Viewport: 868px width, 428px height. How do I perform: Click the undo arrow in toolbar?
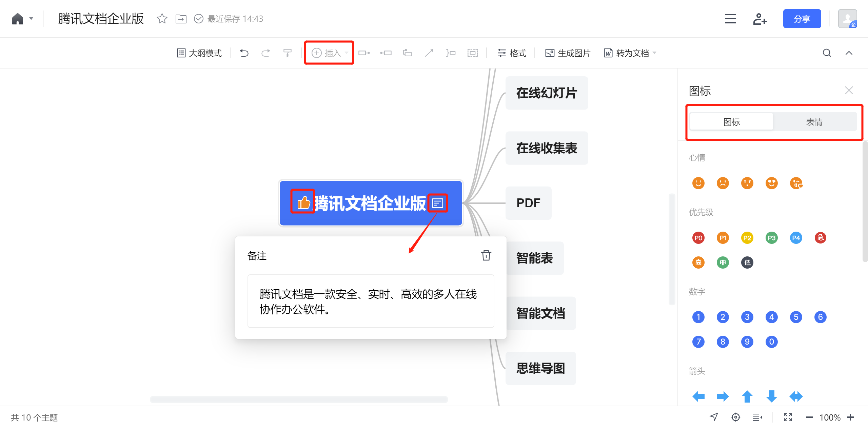pos(244,53)
